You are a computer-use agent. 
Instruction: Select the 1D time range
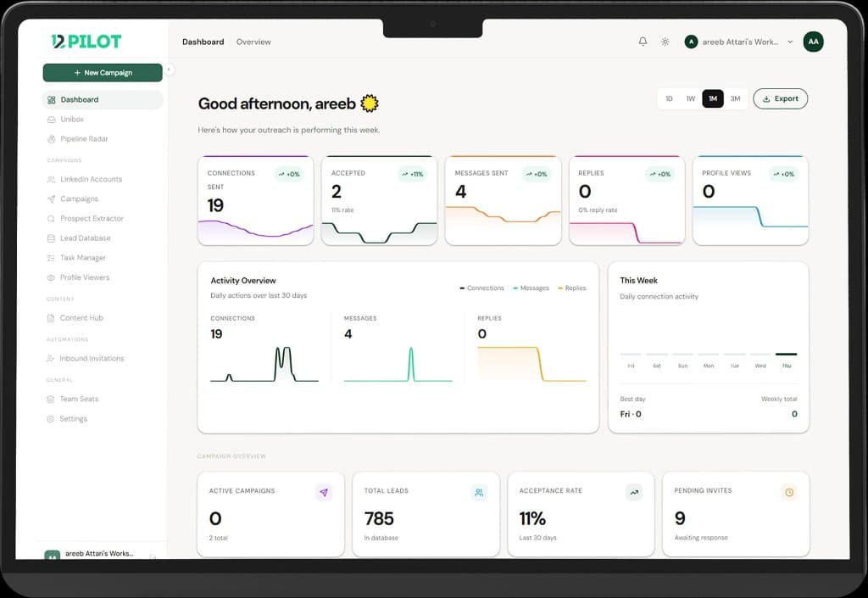tap(669, 98)
